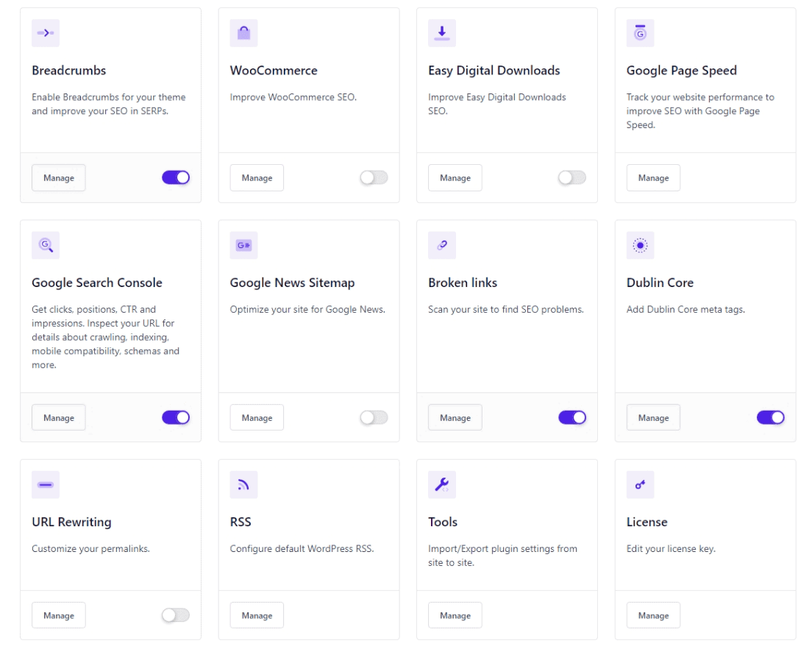Click the Breadcrumbs heading
This screenshot has width=812, height=666.
pos(69,71)
